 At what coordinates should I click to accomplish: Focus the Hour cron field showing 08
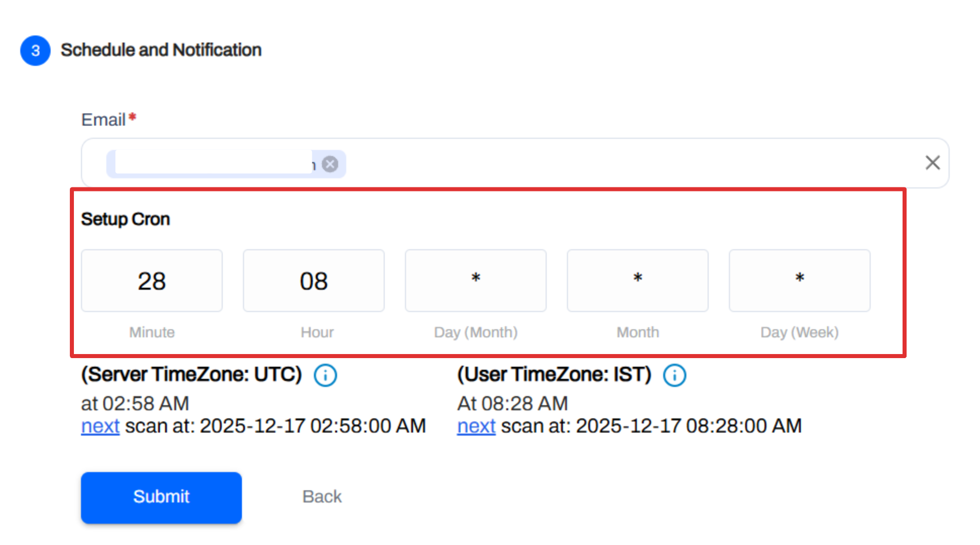pyautogui.click(x=314, y=281)
